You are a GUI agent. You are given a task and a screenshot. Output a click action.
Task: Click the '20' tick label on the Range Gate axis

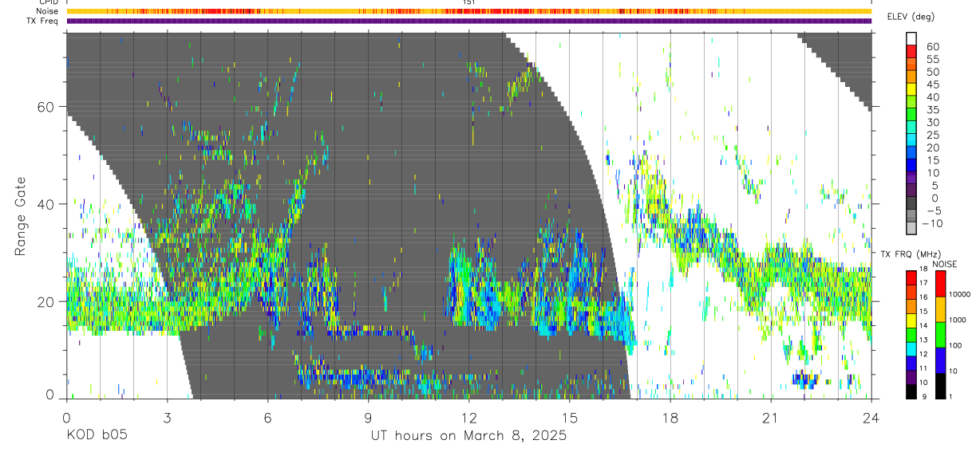point(46,301)
